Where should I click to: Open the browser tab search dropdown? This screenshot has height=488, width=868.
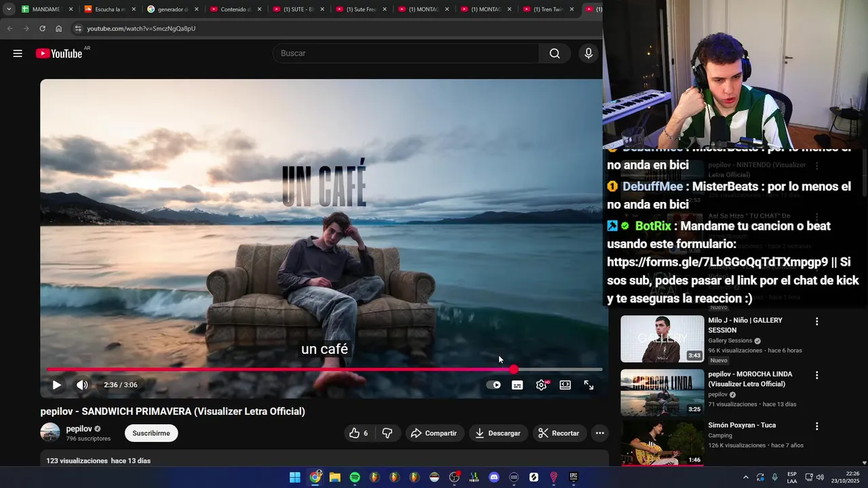pos(9,9)
